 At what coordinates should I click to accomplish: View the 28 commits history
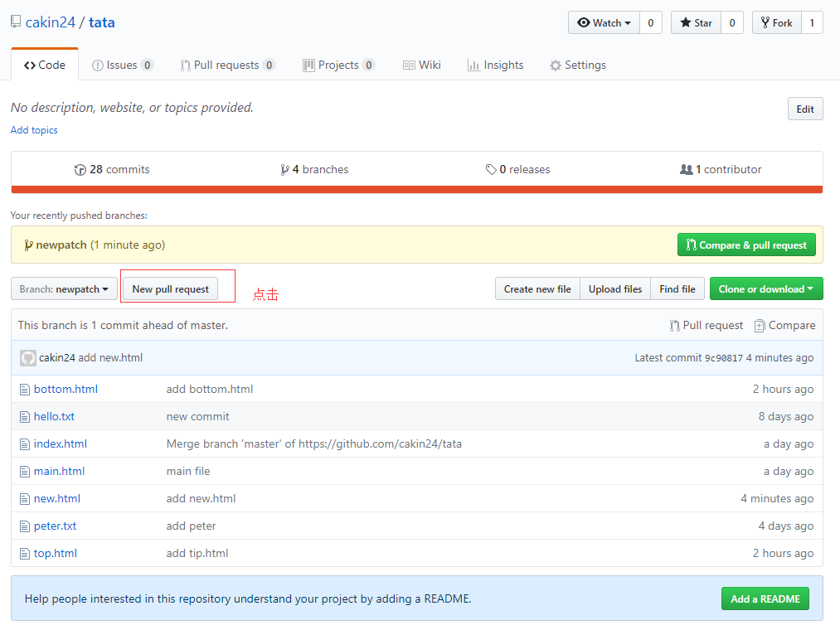112,169
